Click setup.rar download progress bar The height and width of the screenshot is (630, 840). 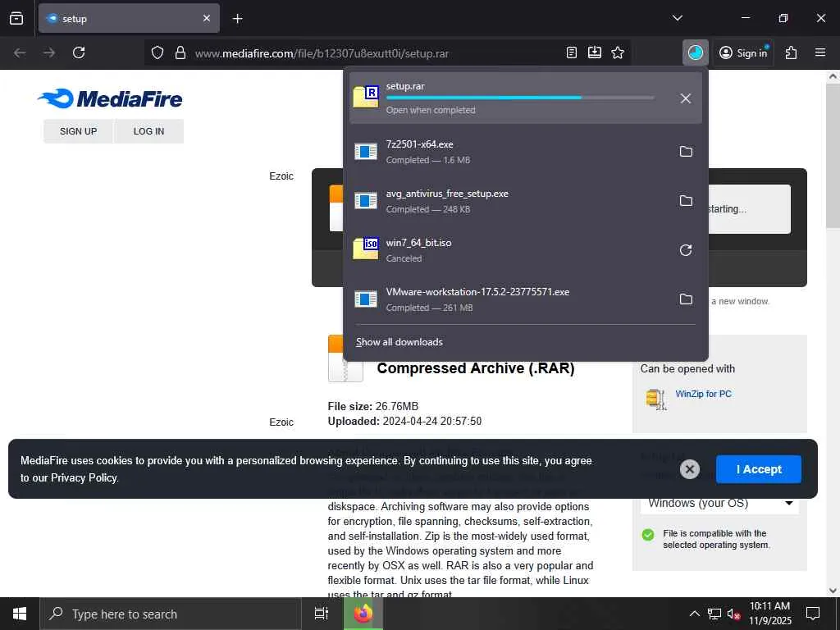519,98
